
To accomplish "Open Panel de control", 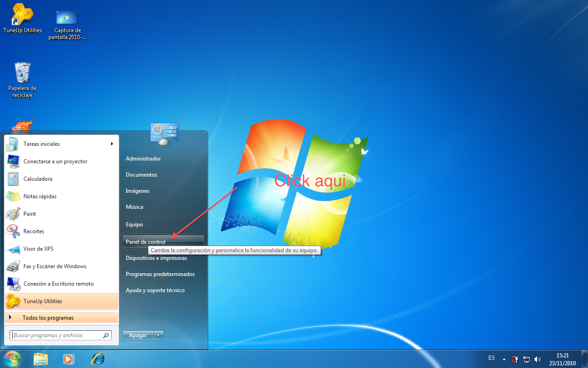I will tap(163, 242).
